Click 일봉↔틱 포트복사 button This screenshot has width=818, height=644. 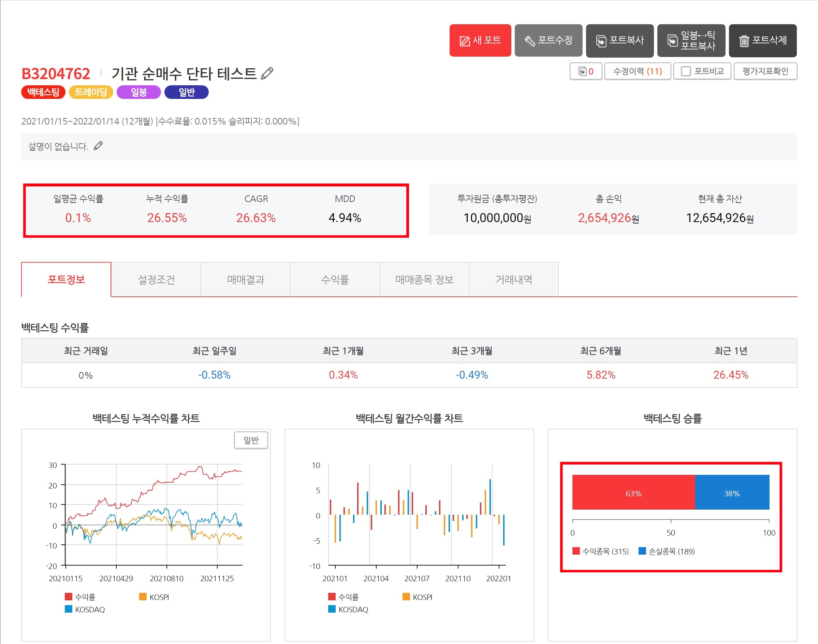pos(691,40)
